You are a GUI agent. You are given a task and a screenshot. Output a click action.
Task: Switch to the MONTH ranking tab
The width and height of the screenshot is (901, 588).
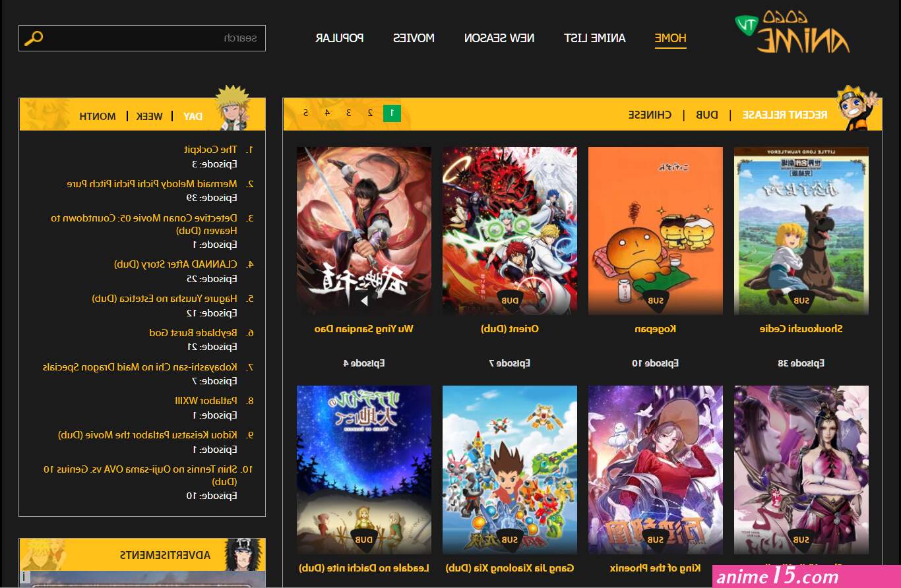98,116
